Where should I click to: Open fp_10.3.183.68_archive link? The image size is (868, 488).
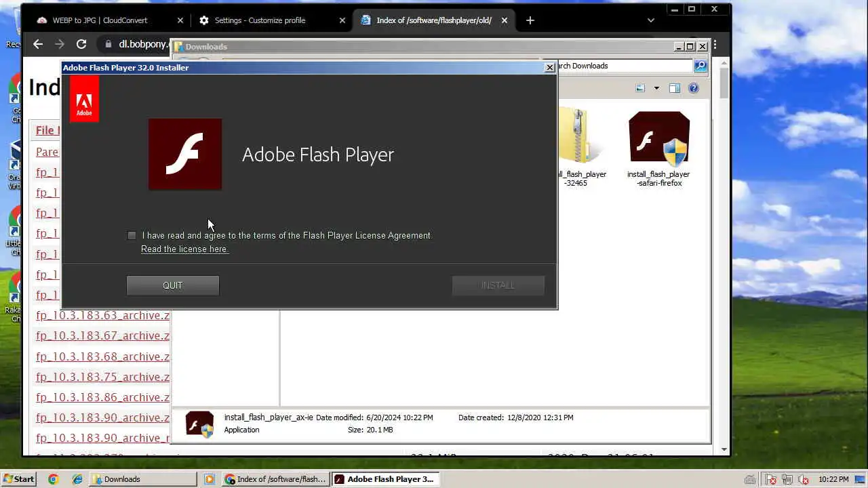click(103, 357)
